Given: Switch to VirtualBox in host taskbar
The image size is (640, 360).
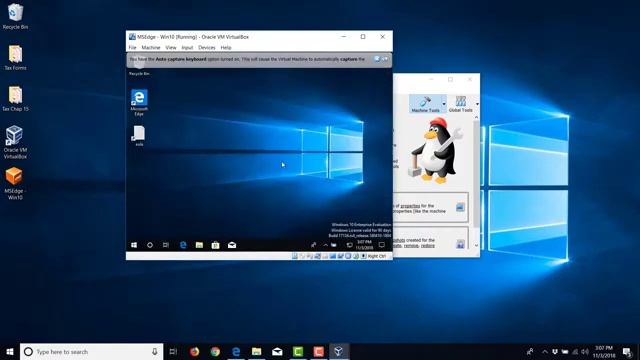Looking at the screenshot, I should pyautogui.click(x=339, y=351).
